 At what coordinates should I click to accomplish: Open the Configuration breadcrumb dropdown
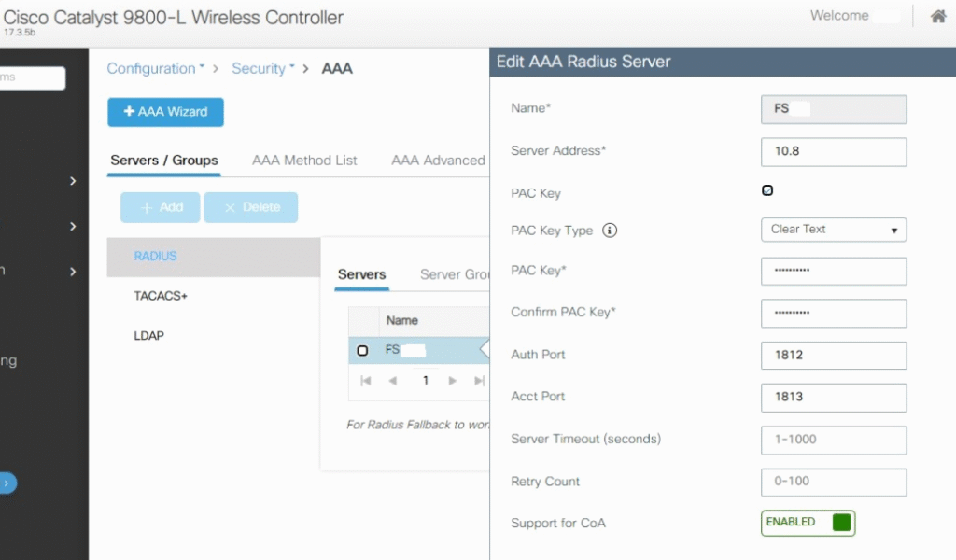[156, 68]
